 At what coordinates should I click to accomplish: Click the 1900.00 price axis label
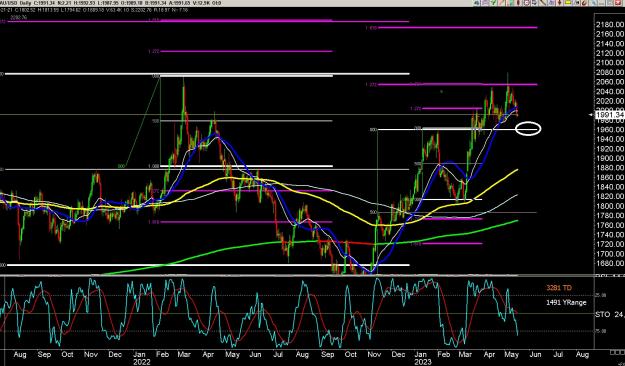(x=610, y=158)
